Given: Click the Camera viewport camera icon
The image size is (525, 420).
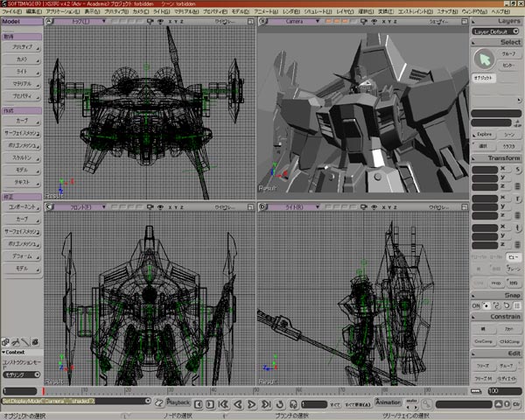Looking at the screenshot, I should tap(364, 21).
